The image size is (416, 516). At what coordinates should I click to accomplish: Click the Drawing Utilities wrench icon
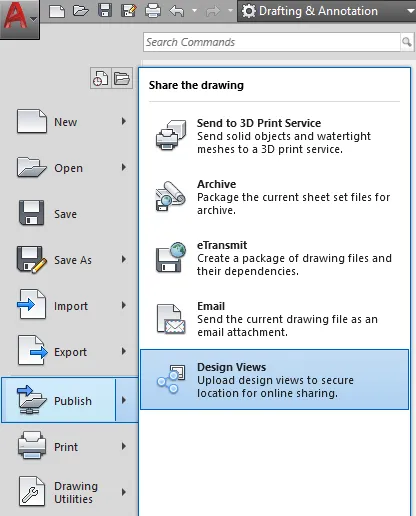(32, 491)
